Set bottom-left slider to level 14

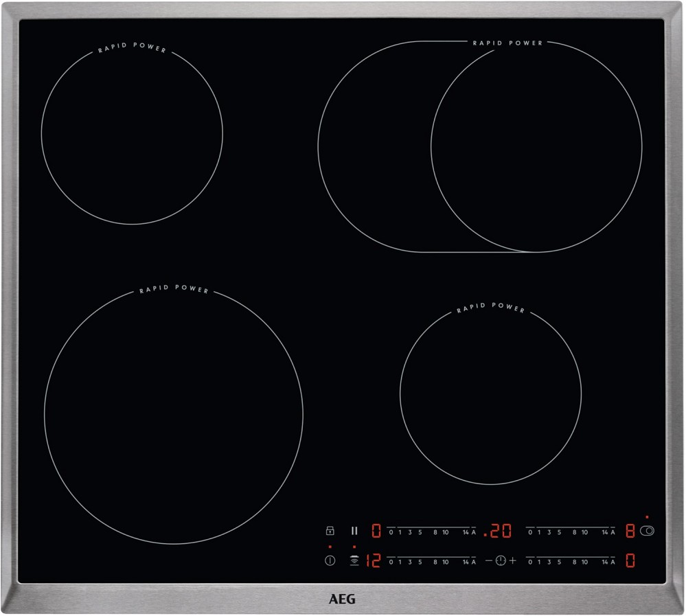coord(466,562)
